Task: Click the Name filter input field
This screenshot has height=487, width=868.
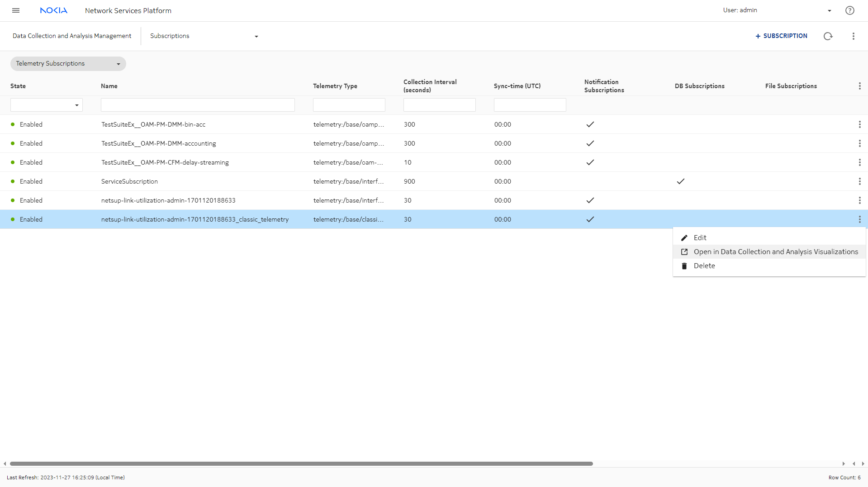Action: pos(198,105)
